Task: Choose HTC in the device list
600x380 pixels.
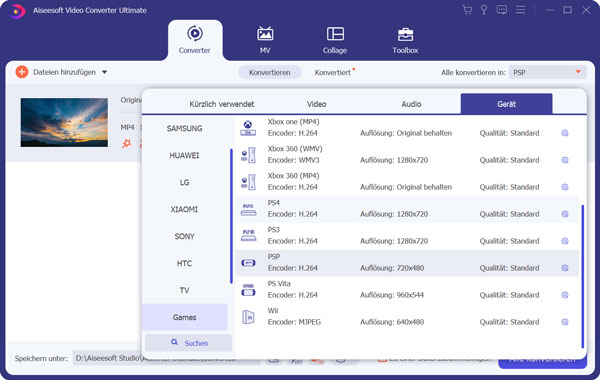Action: 184,263
